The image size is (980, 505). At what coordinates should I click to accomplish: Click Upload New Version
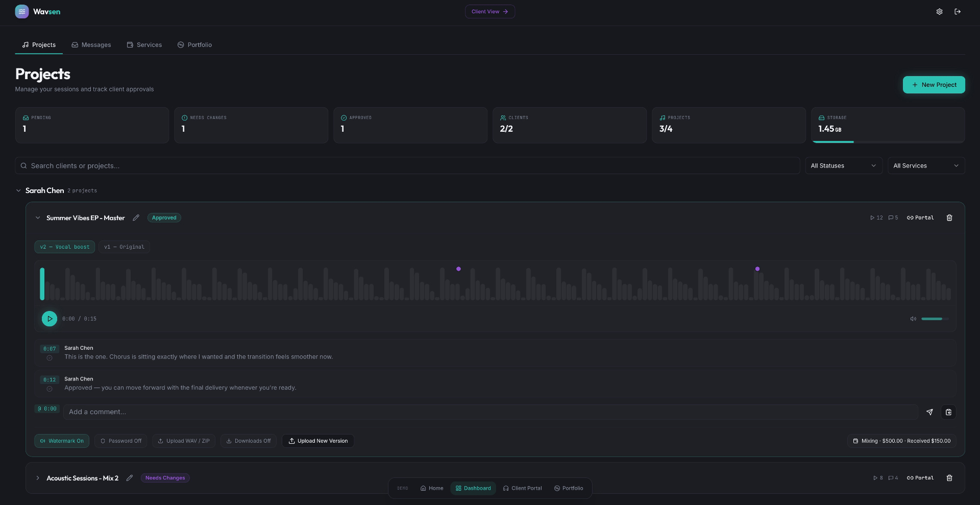tap(318, 441)
